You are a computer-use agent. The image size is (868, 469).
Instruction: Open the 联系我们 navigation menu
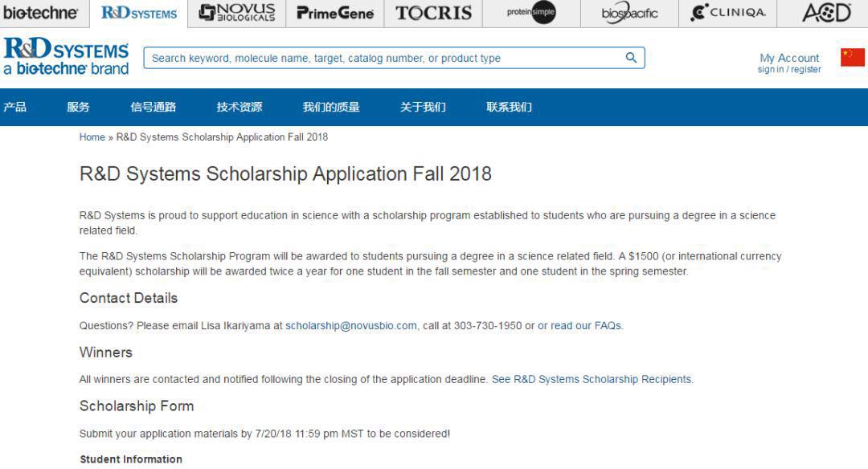click(x=509, y=107)
